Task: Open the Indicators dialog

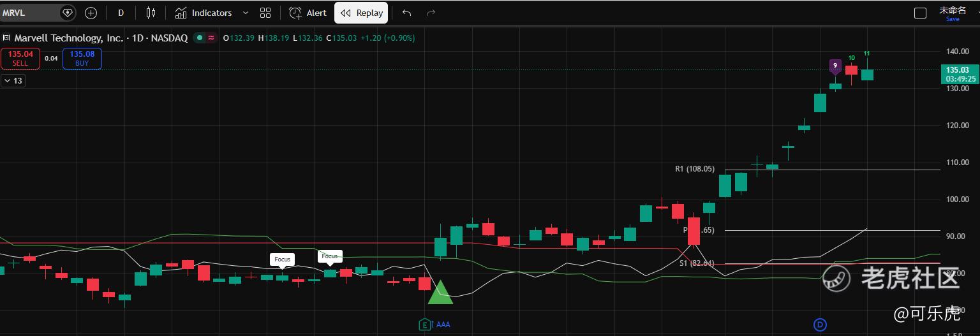Action: 204,13
